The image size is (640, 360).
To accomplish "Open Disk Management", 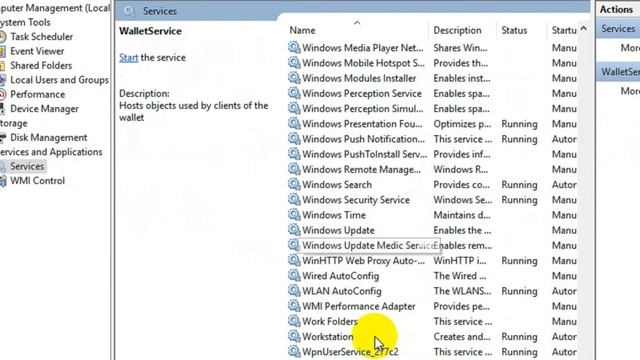I will (49, 138).
